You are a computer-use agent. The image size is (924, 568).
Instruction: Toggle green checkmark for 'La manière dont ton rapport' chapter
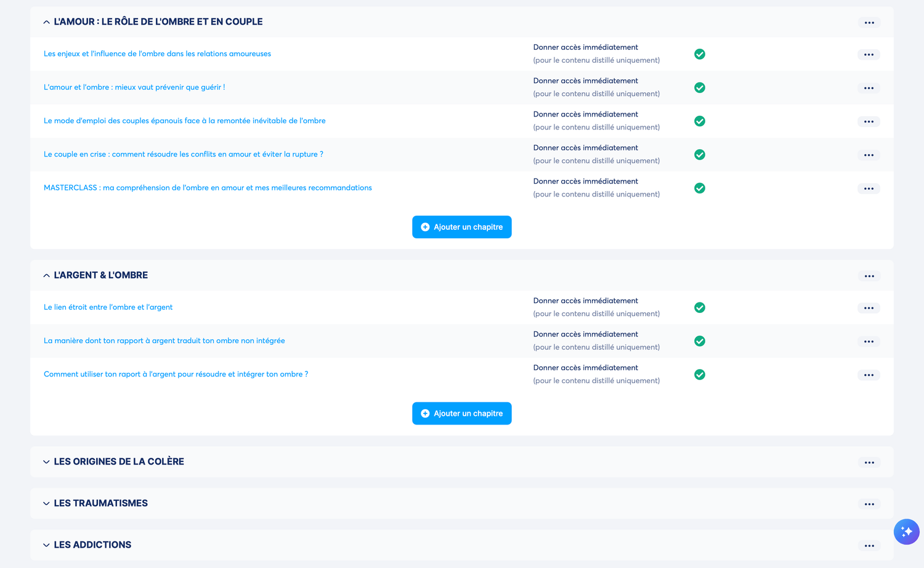pyautogui.click(x=699, y=341)
